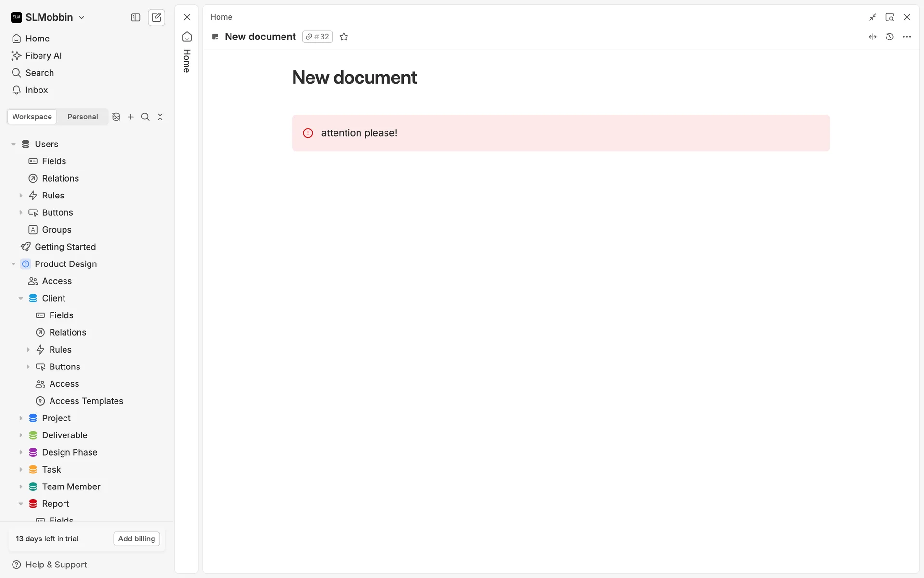Open the three-dot more options menu
Image resolution: width=924 pixels, height=578 pixels.
click(x=907, y=37)
